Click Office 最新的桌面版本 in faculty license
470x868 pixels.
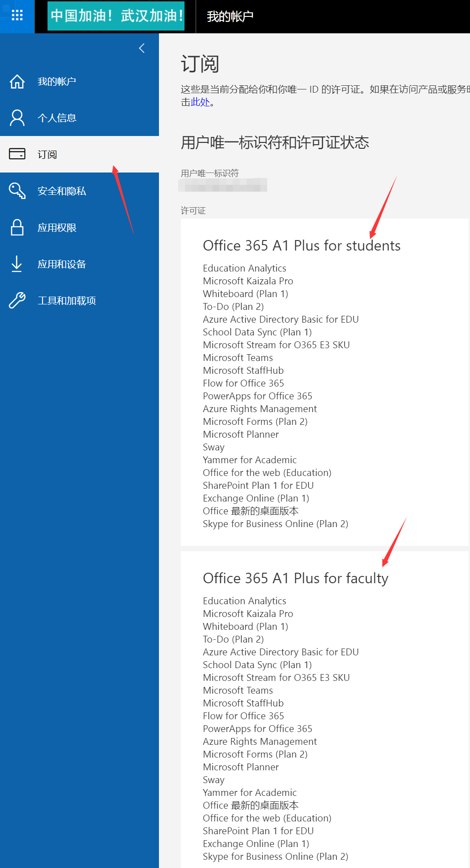tap(251, 805)
